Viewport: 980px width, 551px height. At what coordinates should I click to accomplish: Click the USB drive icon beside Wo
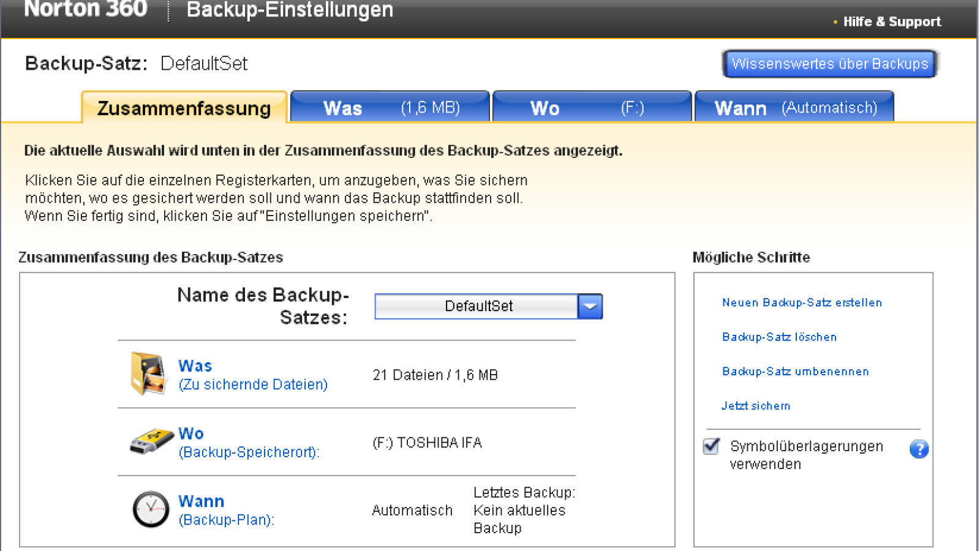(151, 441)
